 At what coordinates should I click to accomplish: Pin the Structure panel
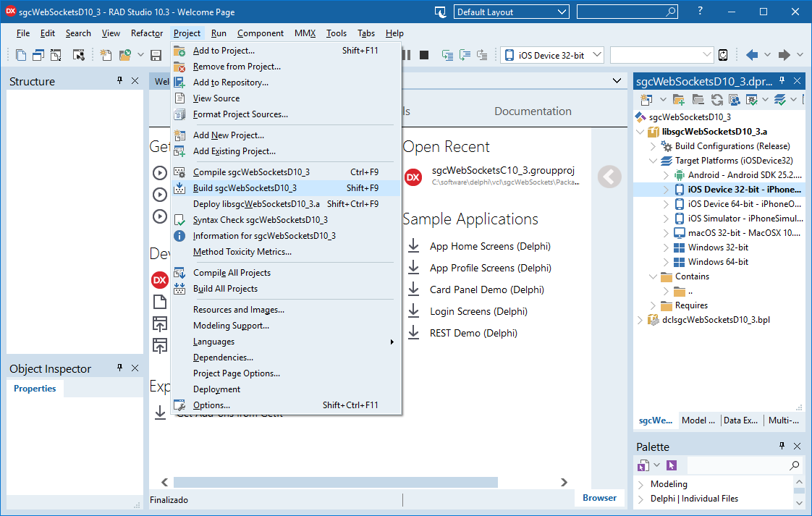119,80
